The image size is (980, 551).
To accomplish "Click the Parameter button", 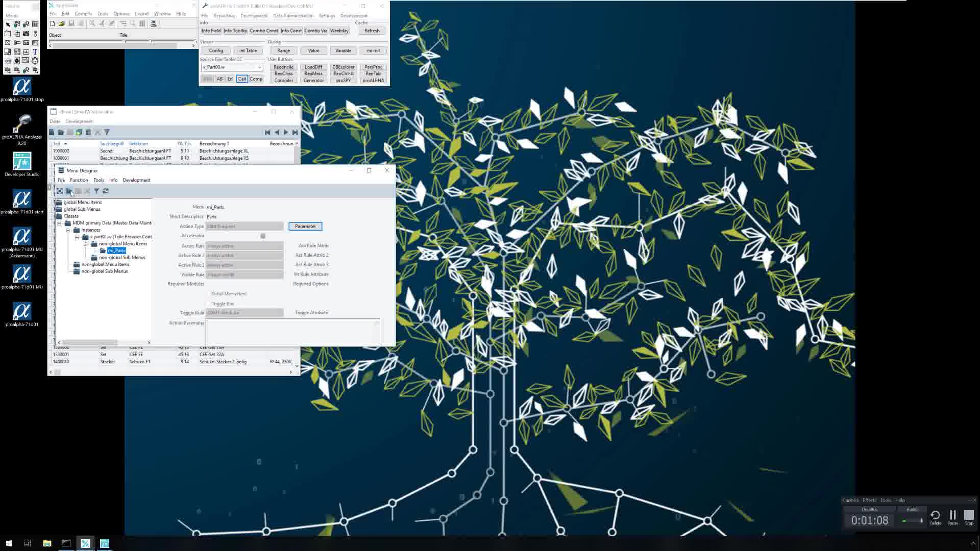I will coord(305,227).
